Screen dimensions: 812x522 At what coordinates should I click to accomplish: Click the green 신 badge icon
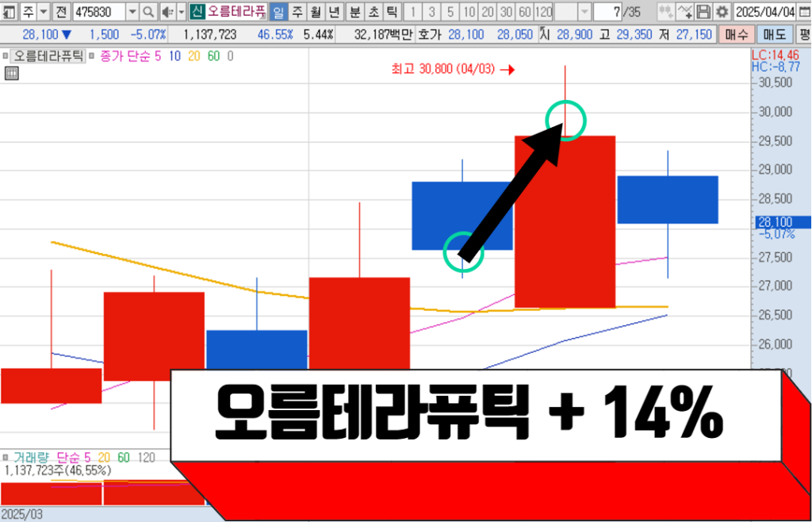coord(197,11)
